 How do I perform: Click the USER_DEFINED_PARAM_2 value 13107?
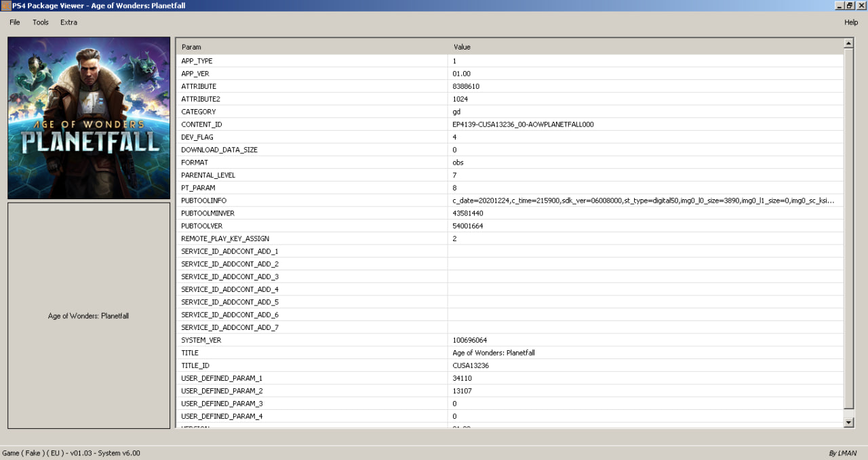(x=462, y=391)
